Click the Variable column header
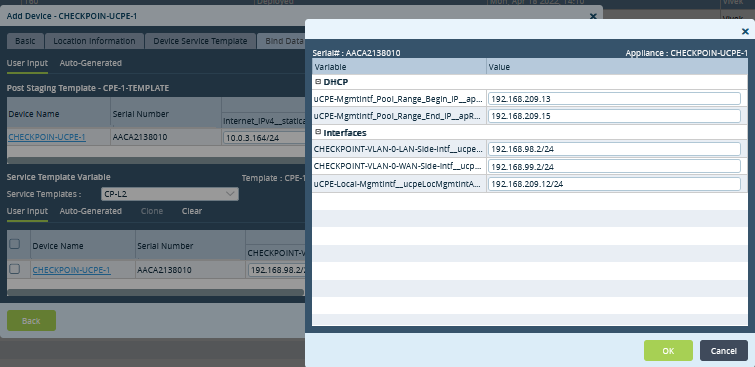 pos(399,67)
